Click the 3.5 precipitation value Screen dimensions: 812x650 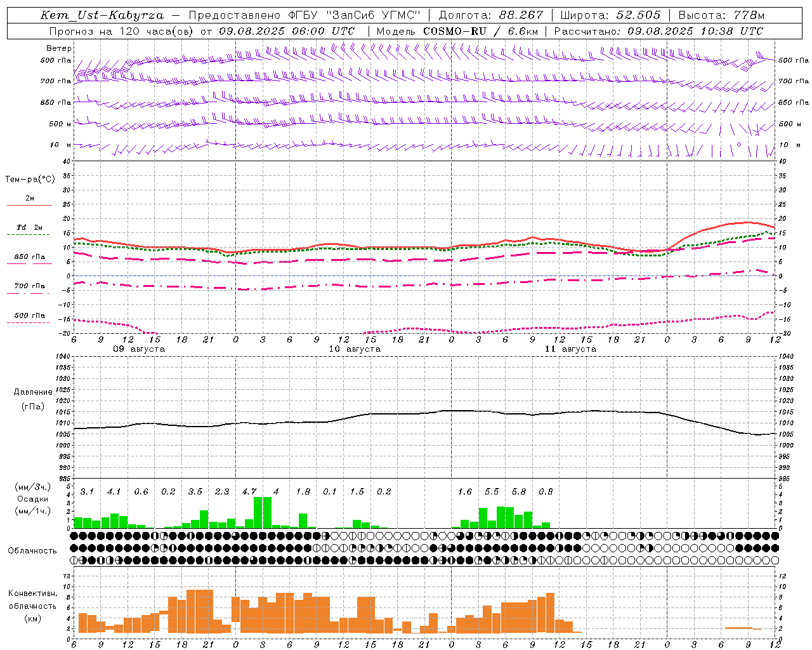point(195,492)
